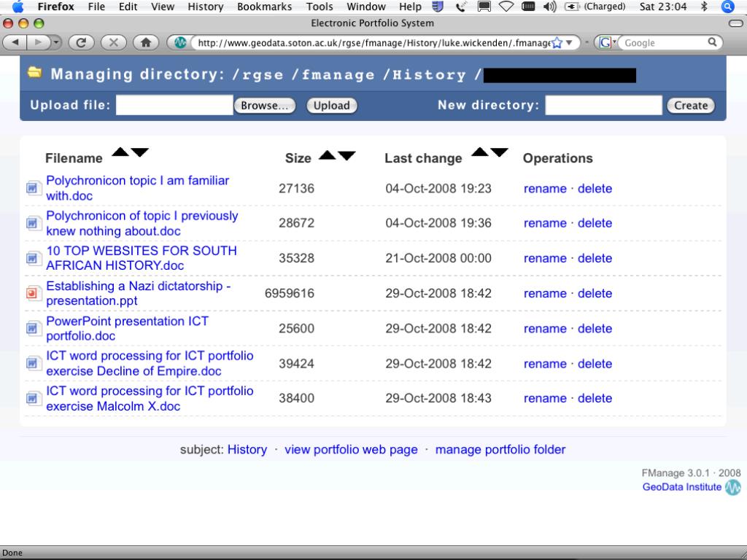The width and height of the screenshot is (747, 560).
Task: Click the browser reload button
Action: pos(81,42)
